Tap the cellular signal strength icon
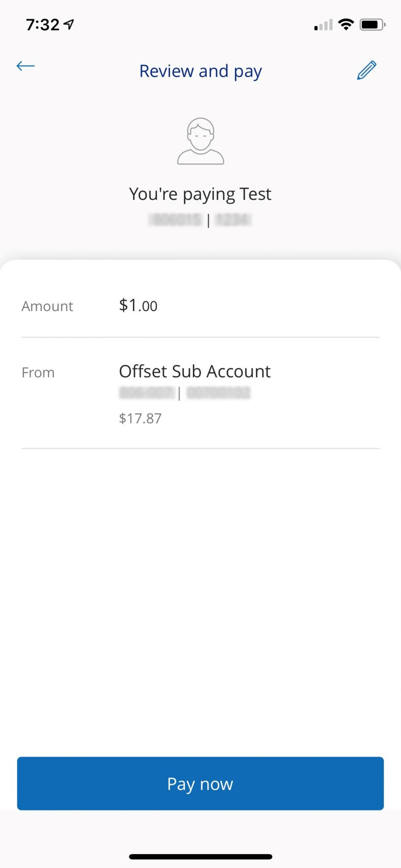Screen dimensions: 401x868 tap(323, 25)
